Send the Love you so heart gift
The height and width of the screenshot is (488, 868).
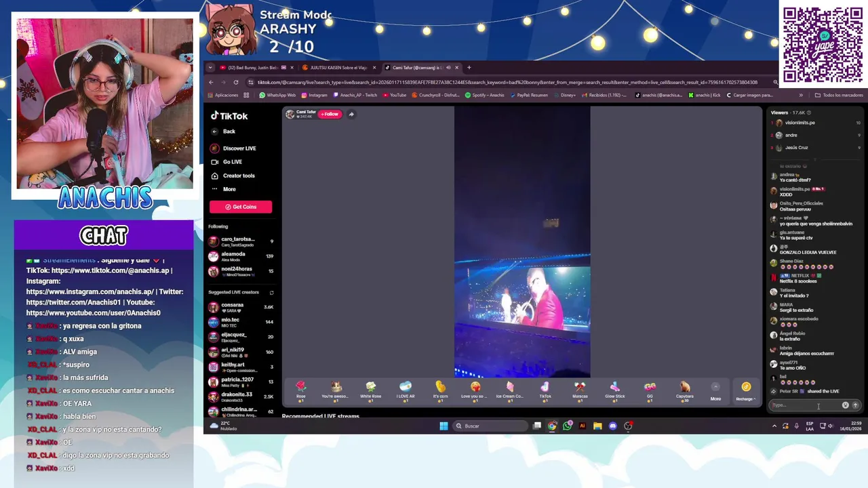475,391
